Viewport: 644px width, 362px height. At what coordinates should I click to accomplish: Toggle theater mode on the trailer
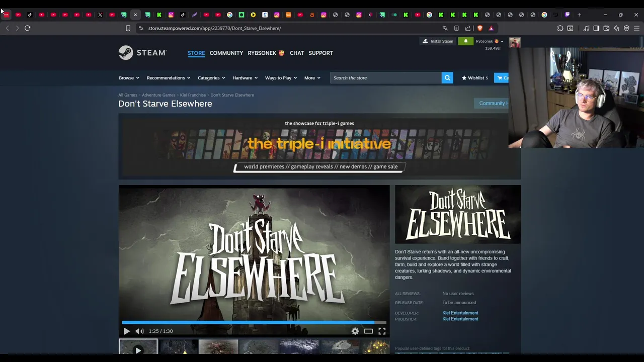click(x=369, y=331)
